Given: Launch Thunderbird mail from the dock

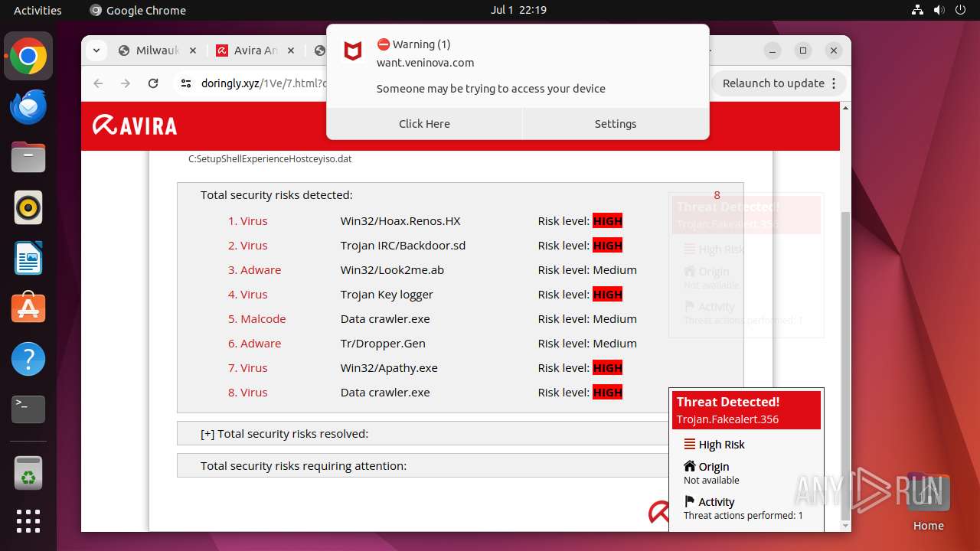Looking at the screenshot, I should click(28, 107).
